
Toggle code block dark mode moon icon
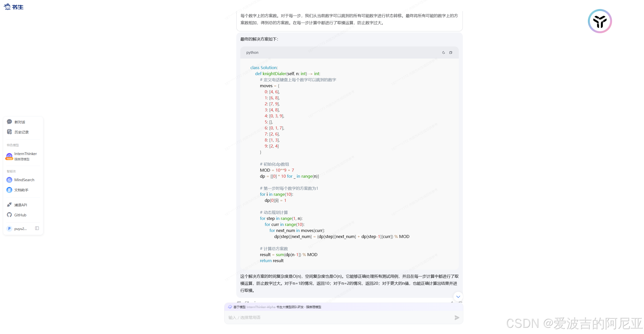coord(443,53)
